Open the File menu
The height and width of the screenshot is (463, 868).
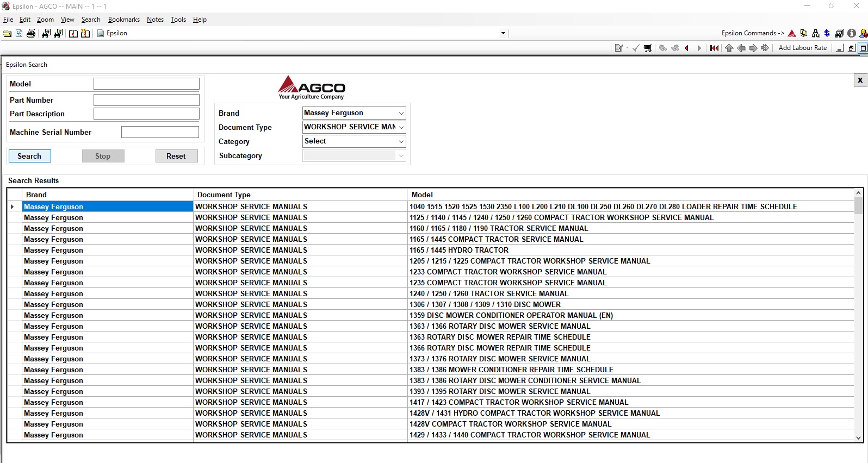(8, 20)
